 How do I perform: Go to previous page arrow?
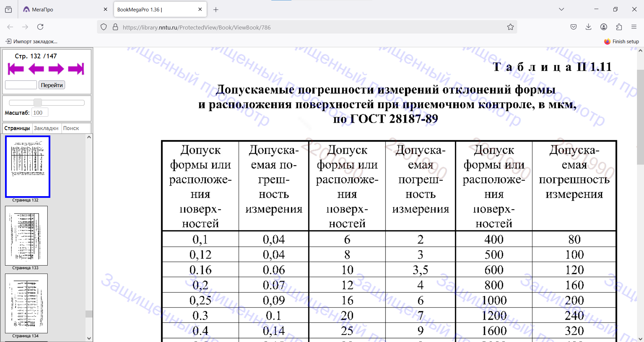point(36,69)
